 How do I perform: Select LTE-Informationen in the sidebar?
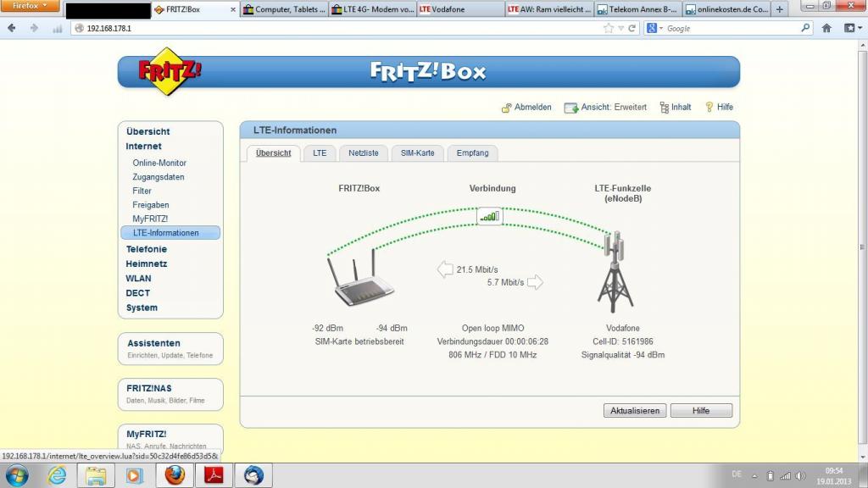click(170, 233)
